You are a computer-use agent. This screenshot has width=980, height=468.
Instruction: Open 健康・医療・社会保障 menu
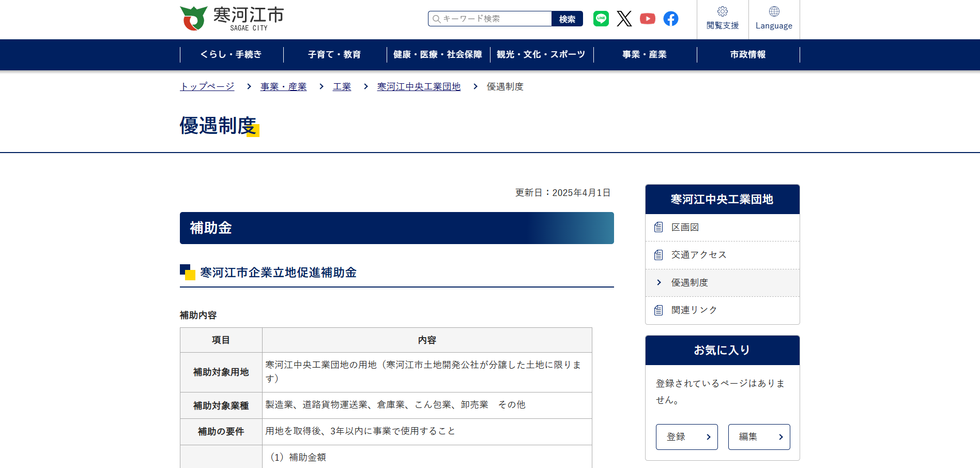click(438, 54)
